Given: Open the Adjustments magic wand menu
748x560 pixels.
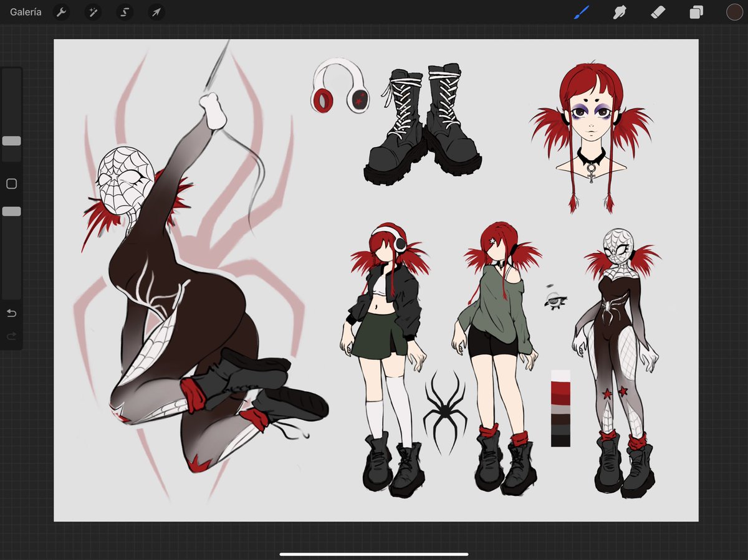Looking at the screenshot, I should [x=93, y=12].
